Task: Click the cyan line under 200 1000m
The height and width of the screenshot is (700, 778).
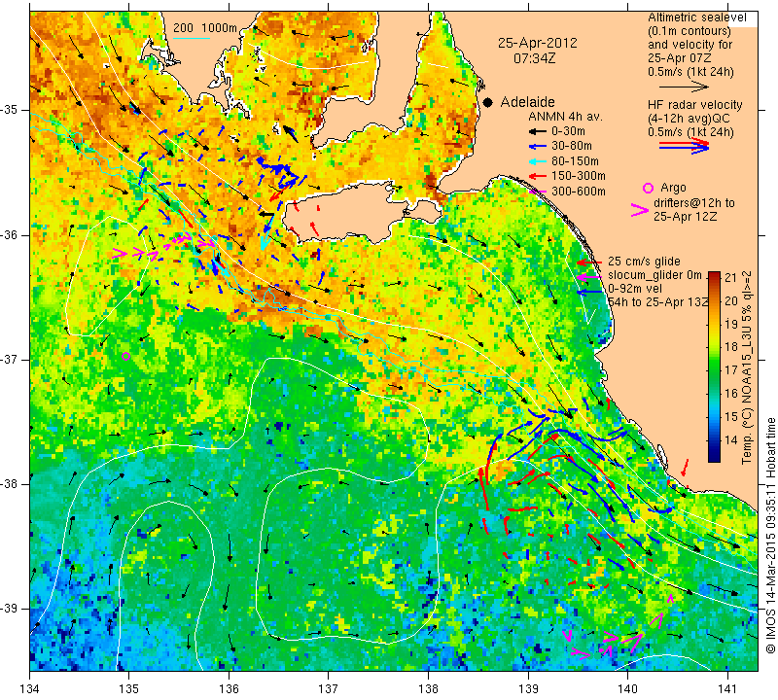Action: 192,38
